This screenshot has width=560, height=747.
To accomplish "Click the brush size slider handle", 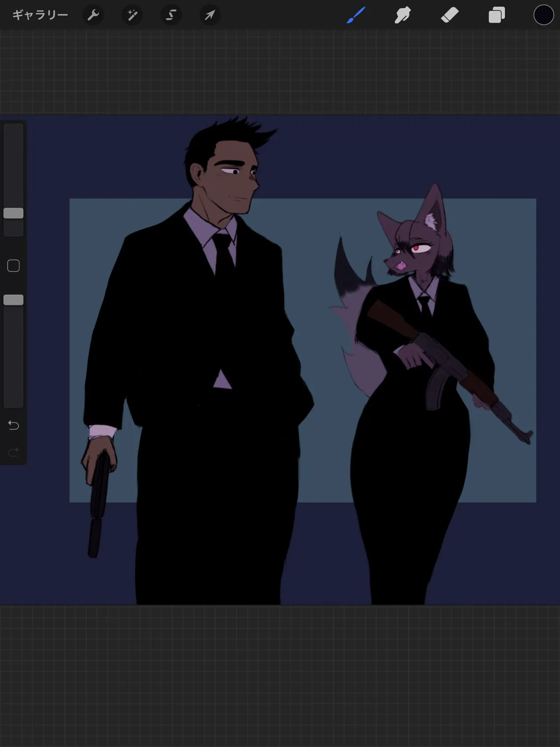I will 14,213.
